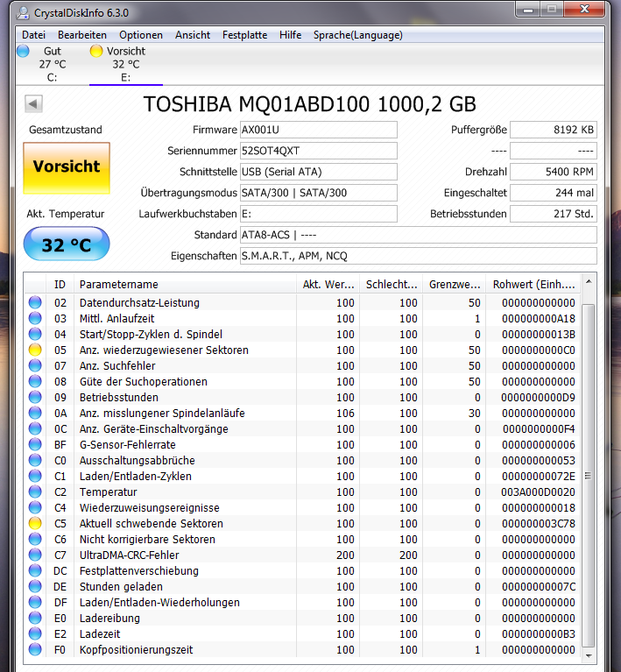Screen dimensions: 621x672
Task: Click the Rohwert column header
Action: (x=533, y=285)
